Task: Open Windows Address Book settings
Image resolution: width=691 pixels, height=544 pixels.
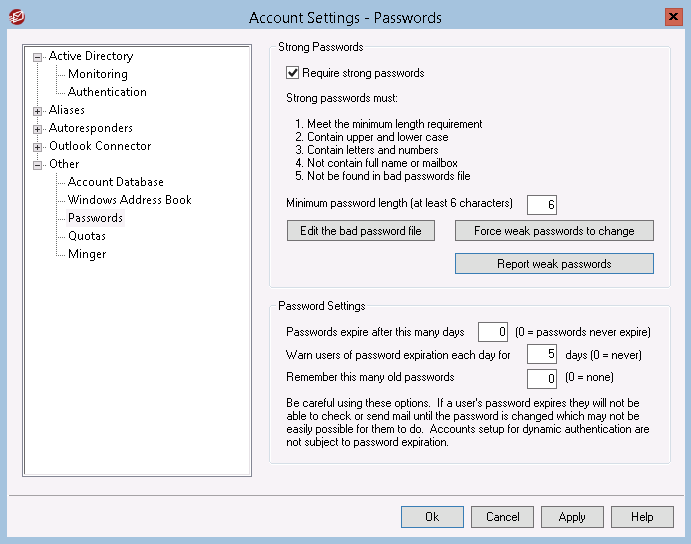Action: tap(130, 200)
